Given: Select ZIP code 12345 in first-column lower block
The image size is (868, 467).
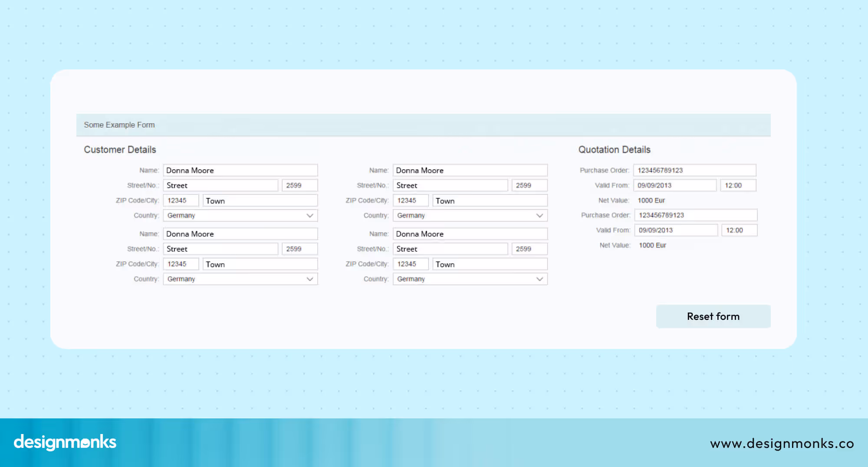Looking at the screenshot, I should (181, 264).
